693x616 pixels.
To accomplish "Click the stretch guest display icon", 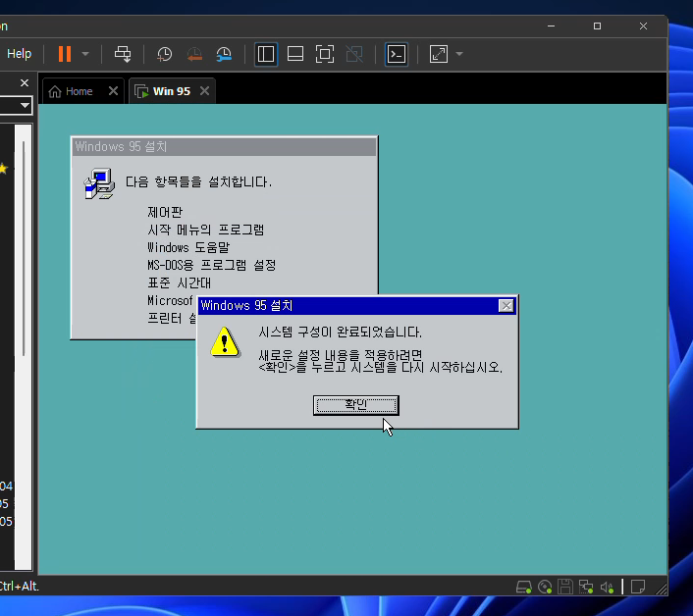I will click(439, 54).
